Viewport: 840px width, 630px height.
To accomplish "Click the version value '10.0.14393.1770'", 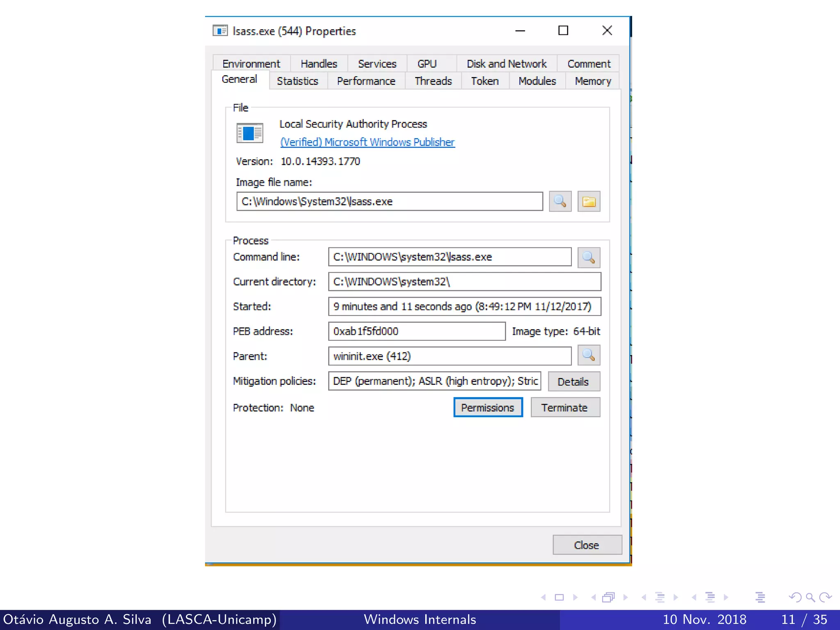I will point(320,161).
